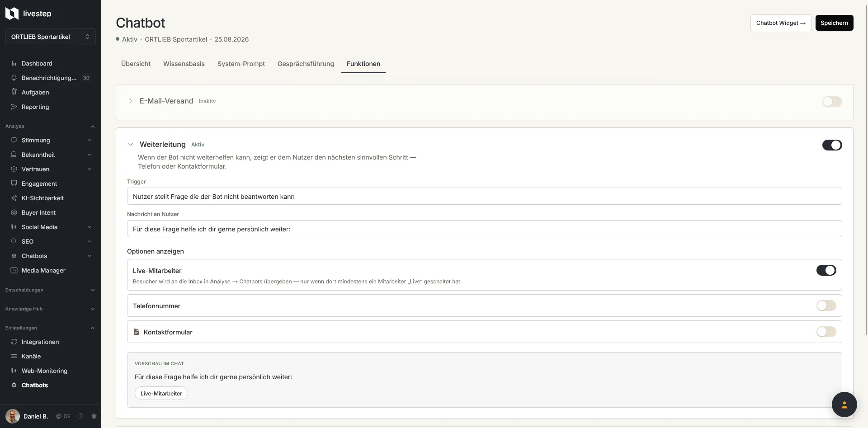Open Integrationen sync icon in settings
This screenshot has height=428, width=868.
coord(14,342)
